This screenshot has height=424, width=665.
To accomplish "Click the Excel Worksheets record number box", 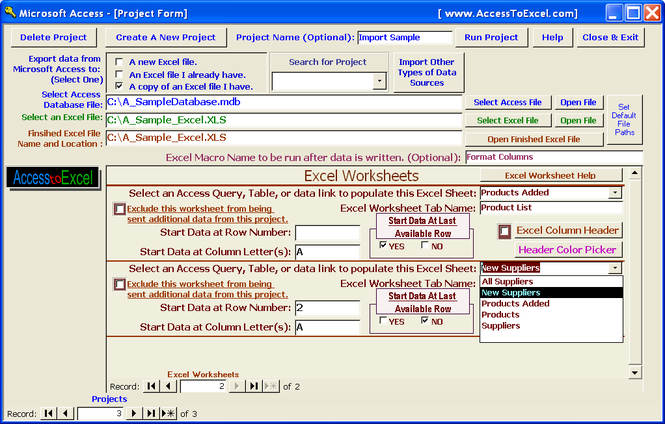I will (x=204, y=386).
